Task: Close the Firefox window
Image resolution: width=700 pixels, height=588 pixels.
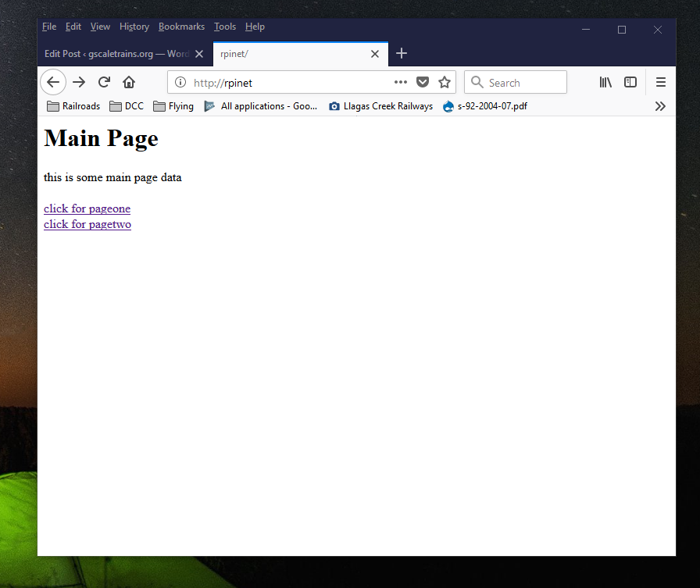Action: (658, 30)
